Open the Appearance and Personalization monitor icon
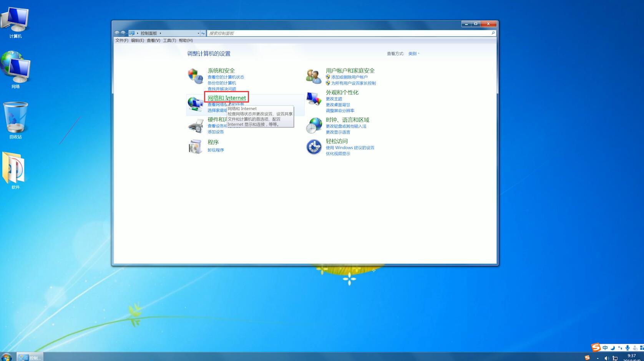This screenshot has width=644, height=361. pos(314,99)
